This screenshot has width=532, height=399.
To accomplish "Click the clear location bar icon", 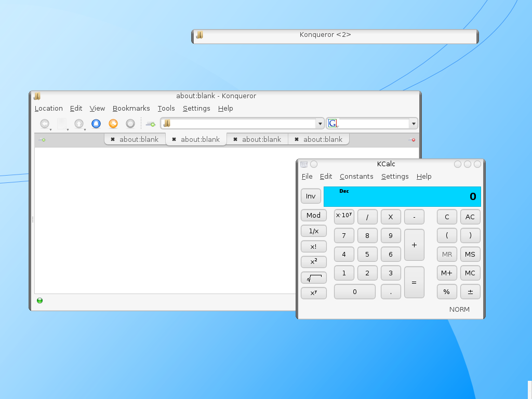I will coord(151,124).
